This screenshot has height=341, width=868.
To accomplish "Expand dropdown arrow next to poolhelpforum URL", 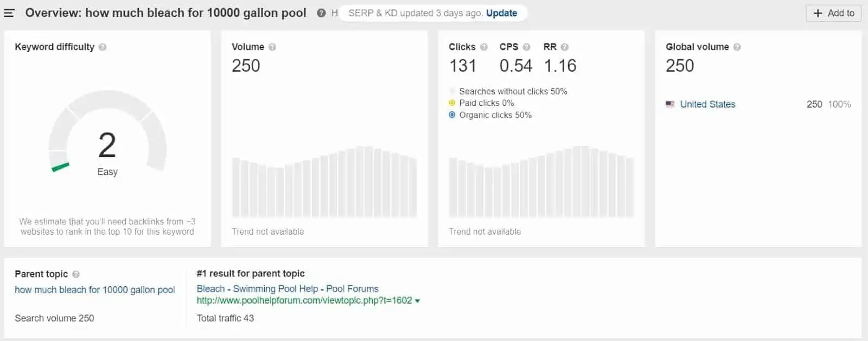I will click(x=417, y=301).
